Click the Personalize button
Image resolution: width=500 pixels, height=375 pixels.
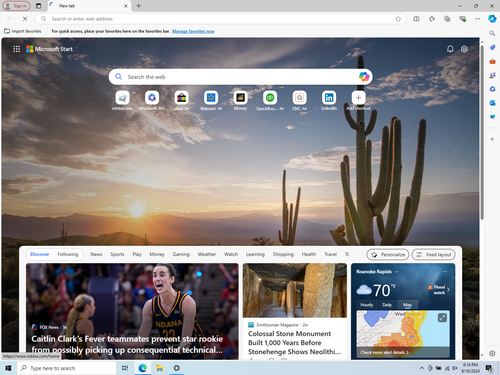click(x=388, y=255)
